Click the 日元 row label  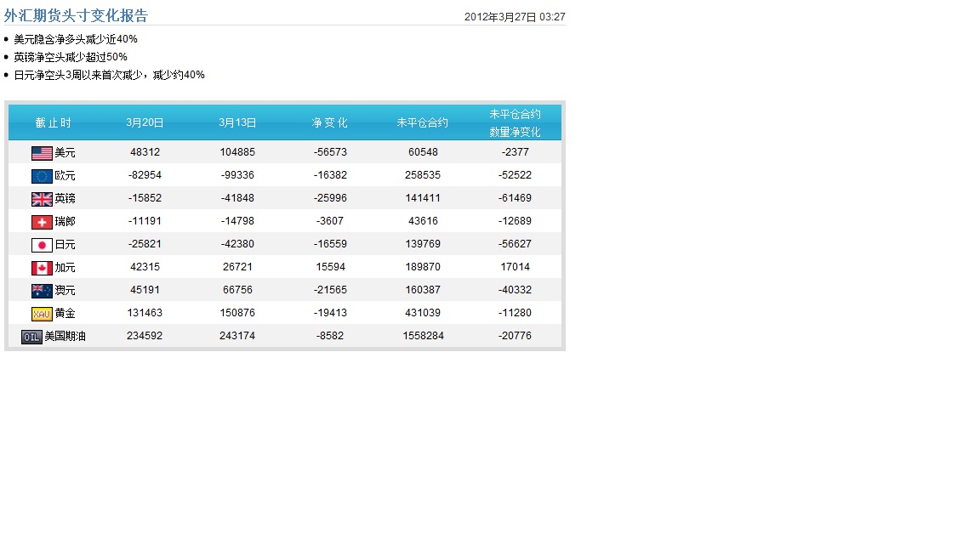[x=65, y=244]
